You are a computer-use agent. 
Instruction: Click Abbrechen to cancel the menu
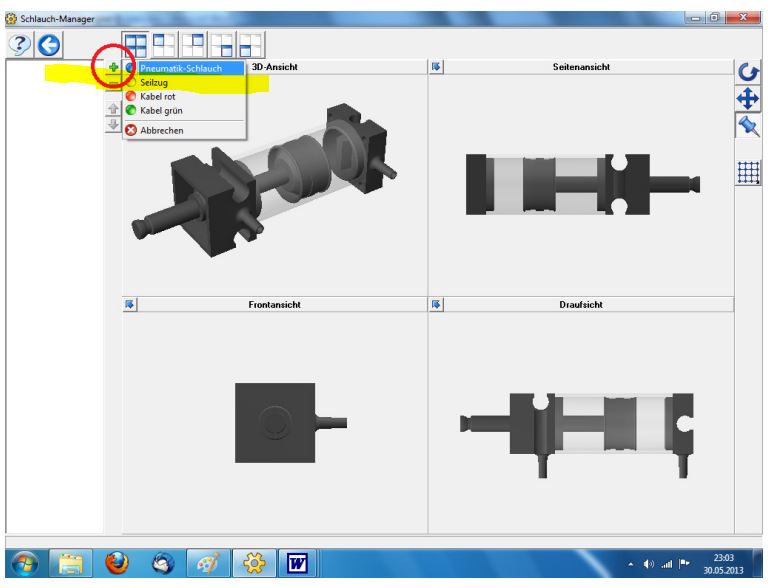click(x=161, y=130)
